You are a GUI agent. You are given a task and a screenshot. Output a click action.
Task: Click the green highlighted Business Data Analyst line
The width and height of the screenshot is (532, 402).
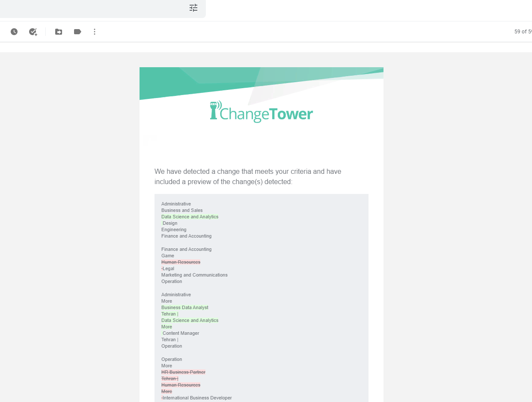[x=185, y=307]
